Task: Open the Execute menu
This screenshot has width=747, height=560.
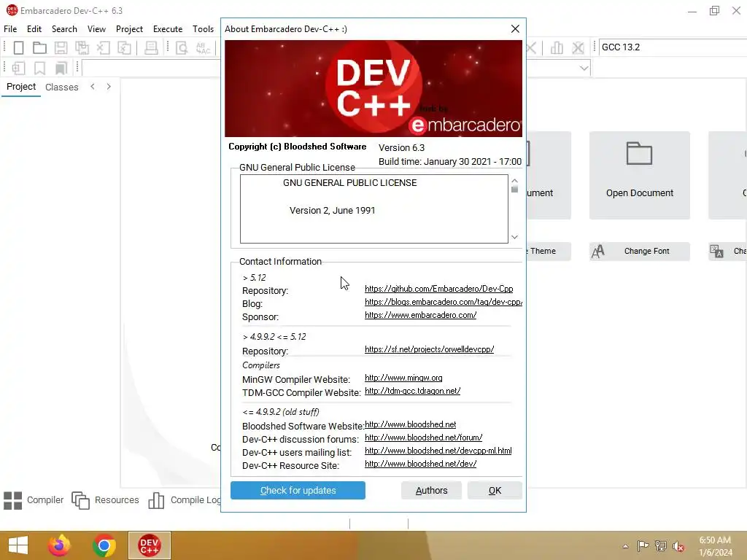Action: coord(168,29)
